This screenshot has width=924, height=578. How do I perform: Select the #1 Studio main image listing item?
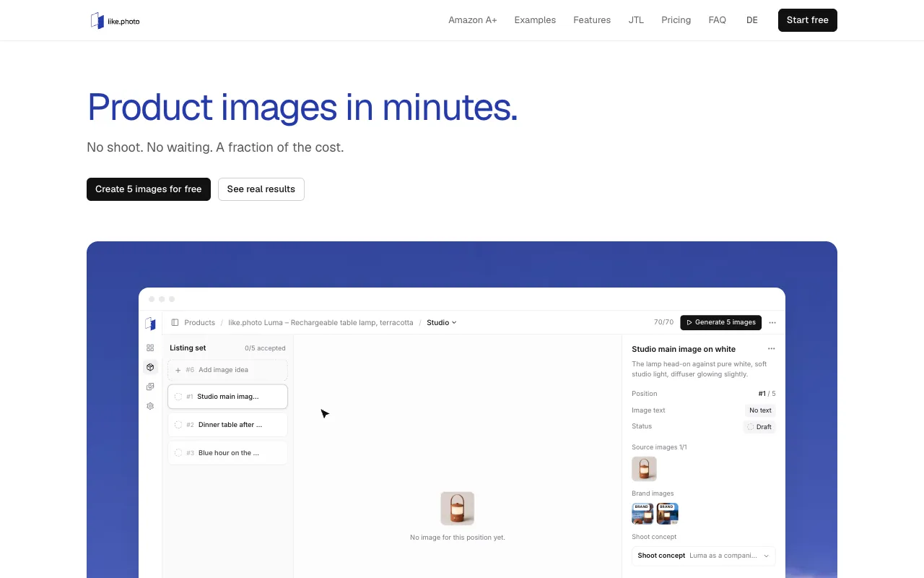(227, 397)
